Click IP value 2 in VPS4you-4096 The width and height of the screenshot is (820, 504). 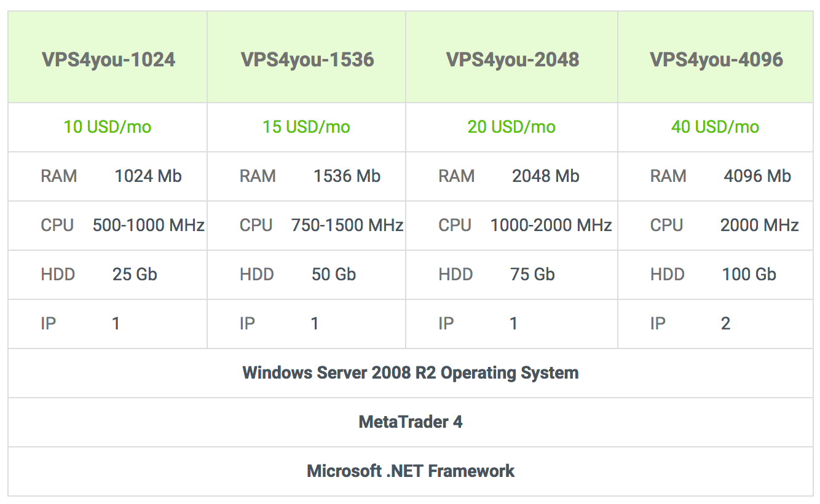725,324
